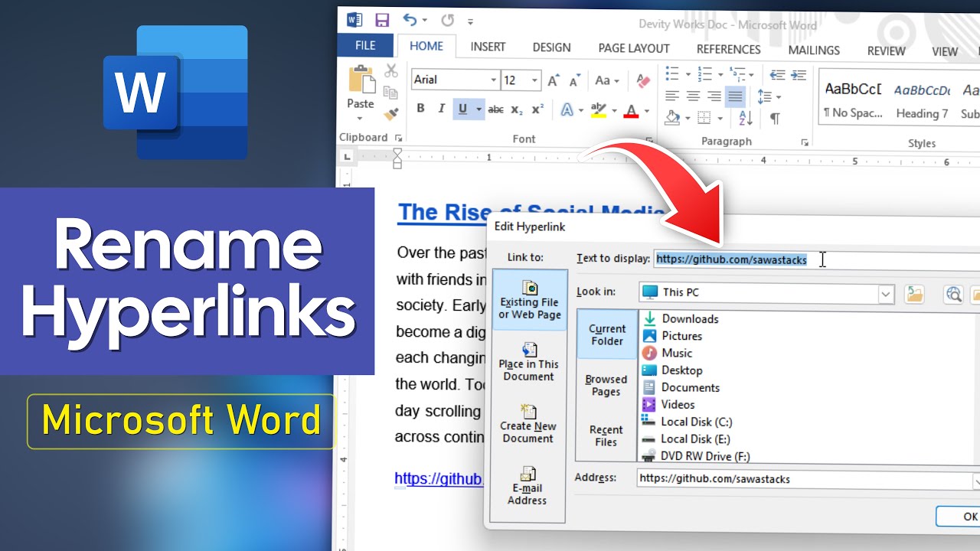Toggle Justify paragraph alignment

pyautogui.click(x=735, y=96)
